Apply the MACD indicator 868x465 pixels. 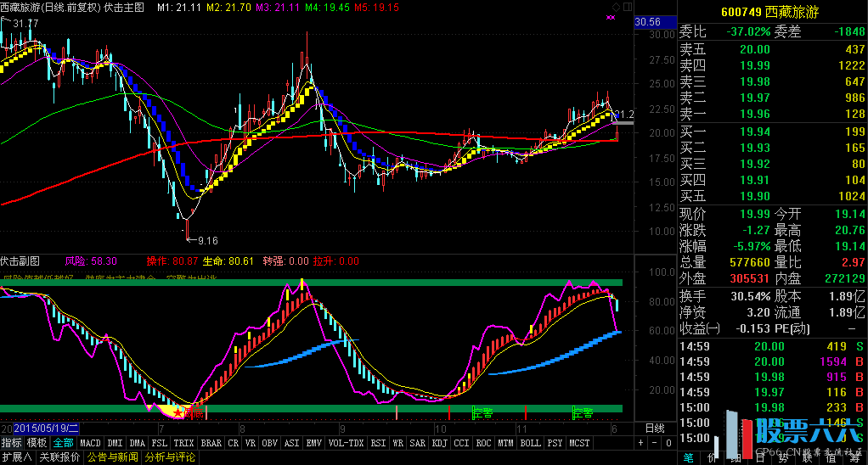coord(90,443)
